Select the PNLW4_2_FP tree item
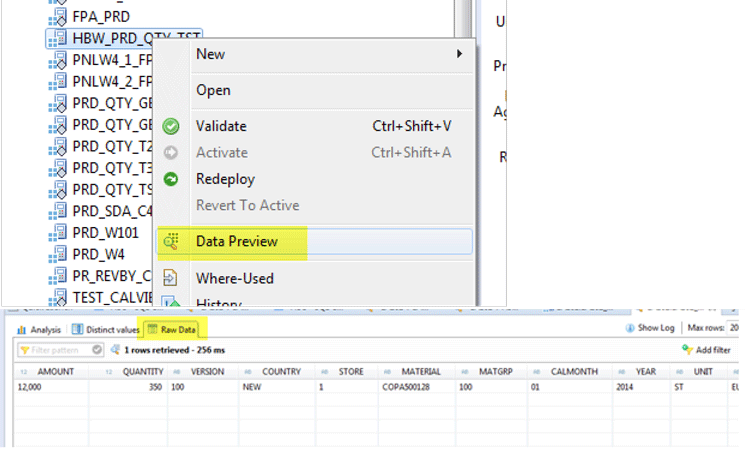 (x=113, y=82)
